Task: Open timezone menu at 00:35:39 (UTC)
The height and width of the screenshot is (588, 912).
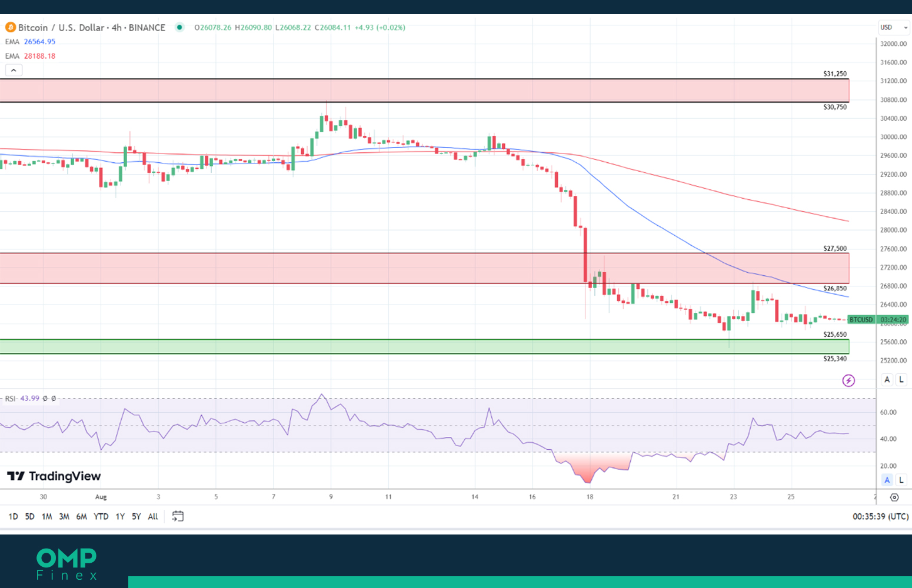Action: (880, 516)
